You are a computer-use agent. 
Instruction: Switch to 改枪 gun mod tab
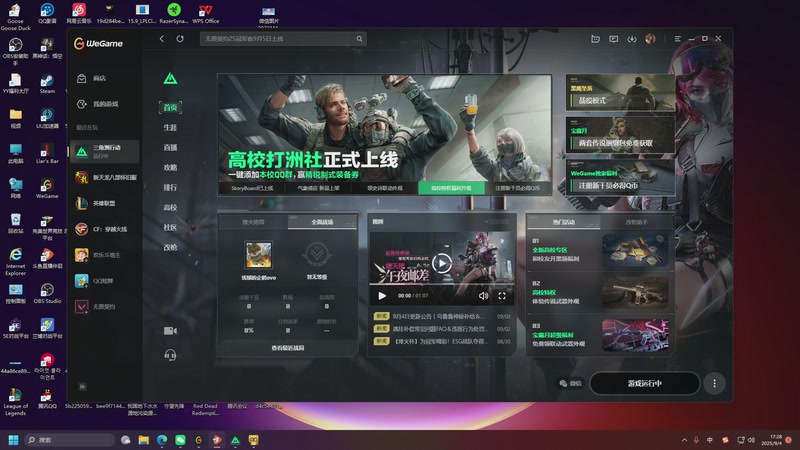coord(170,247)
